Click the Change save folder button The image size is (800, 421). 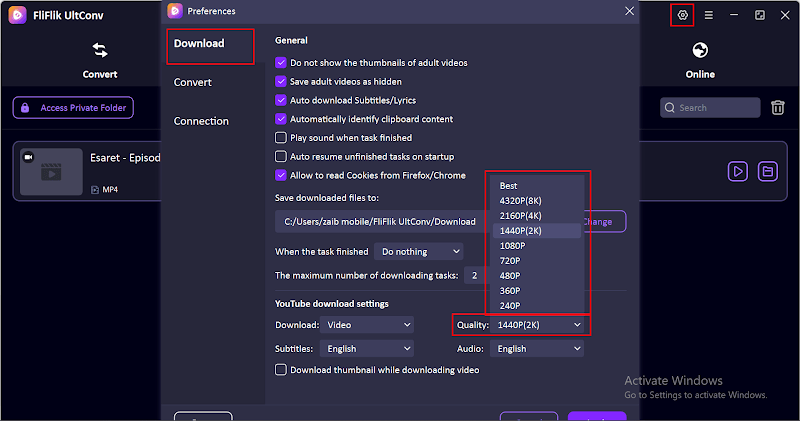(606, 221)
